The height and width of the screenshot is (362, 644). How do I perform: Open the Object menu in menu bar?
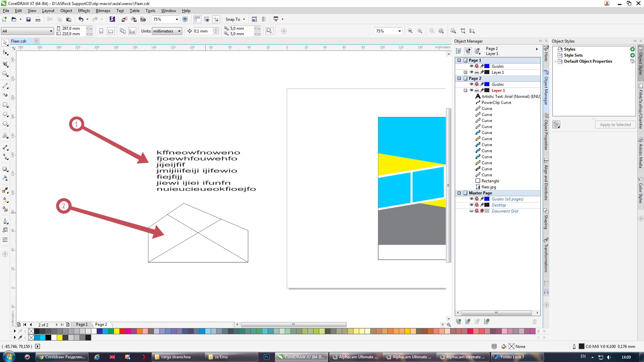65,10
